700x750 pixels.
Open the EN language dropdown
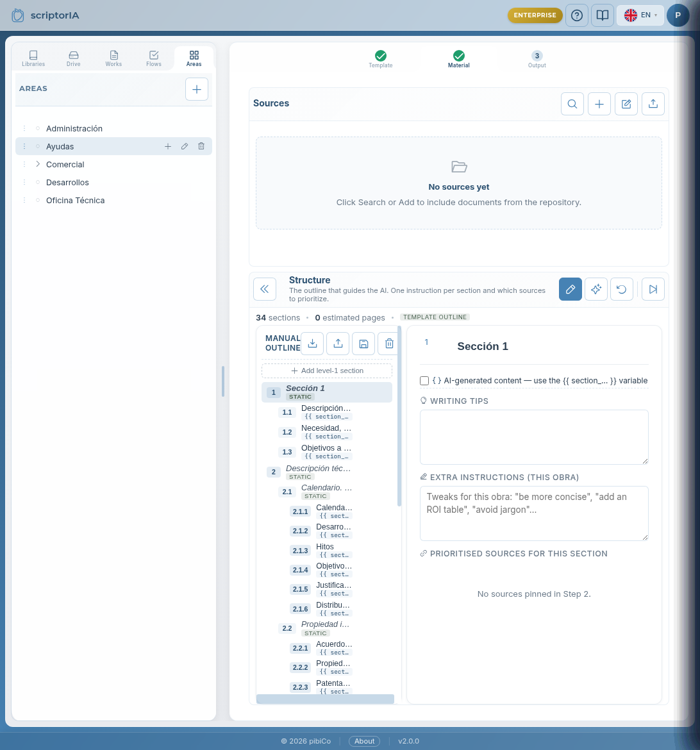click(x=640, y=15)
